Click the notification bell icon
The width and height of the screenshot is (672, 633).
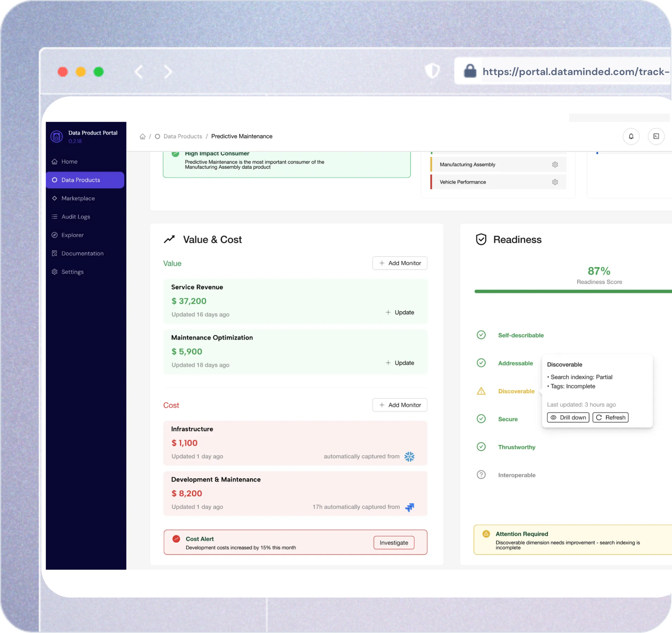[x=631, y=136]
